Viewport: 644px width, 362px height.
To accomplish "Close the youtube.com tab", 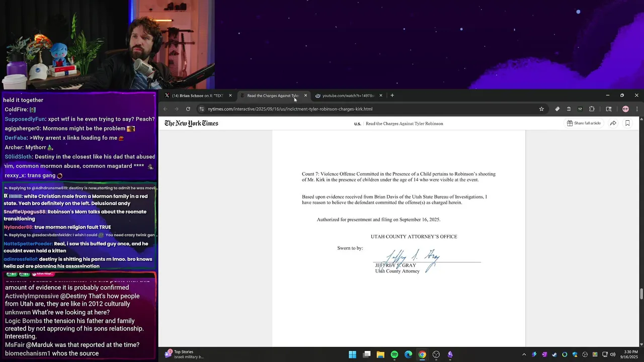I will click(x=381, y=96).
